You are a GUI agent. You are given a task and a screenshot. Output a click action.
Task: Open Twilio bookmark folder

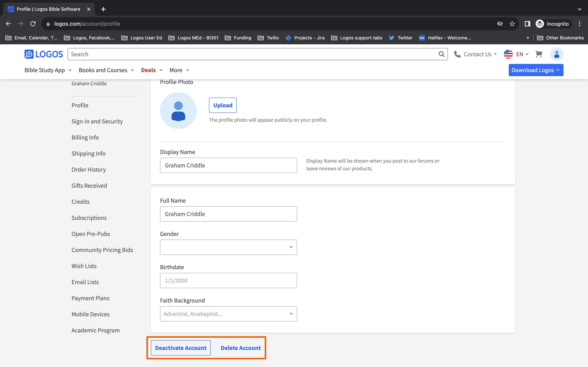coord(268,38)
